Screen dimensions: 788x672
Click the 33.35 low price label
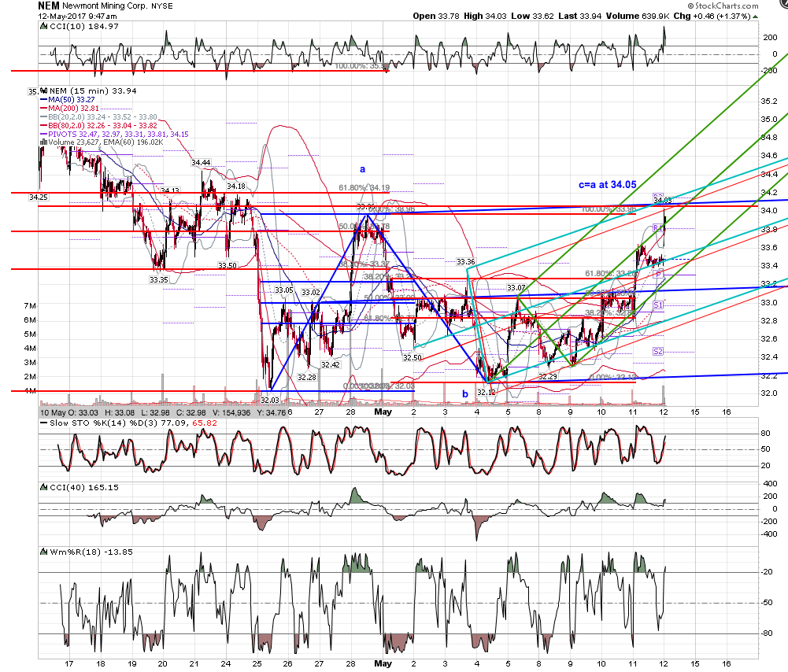pyautogui.click(x=159, y=280)
